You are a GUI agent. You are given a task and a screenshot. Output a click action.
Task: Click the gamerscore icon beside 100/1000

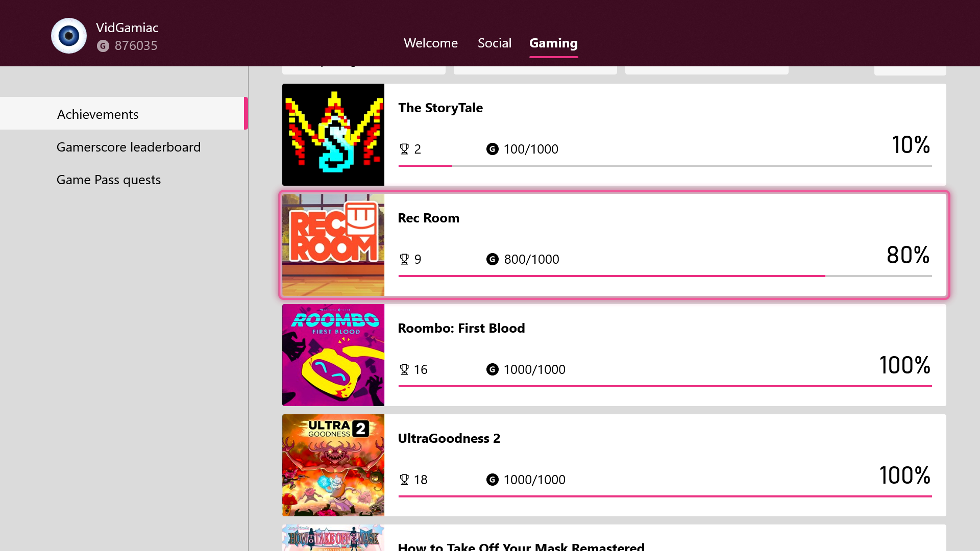click(x=493, y=149)
